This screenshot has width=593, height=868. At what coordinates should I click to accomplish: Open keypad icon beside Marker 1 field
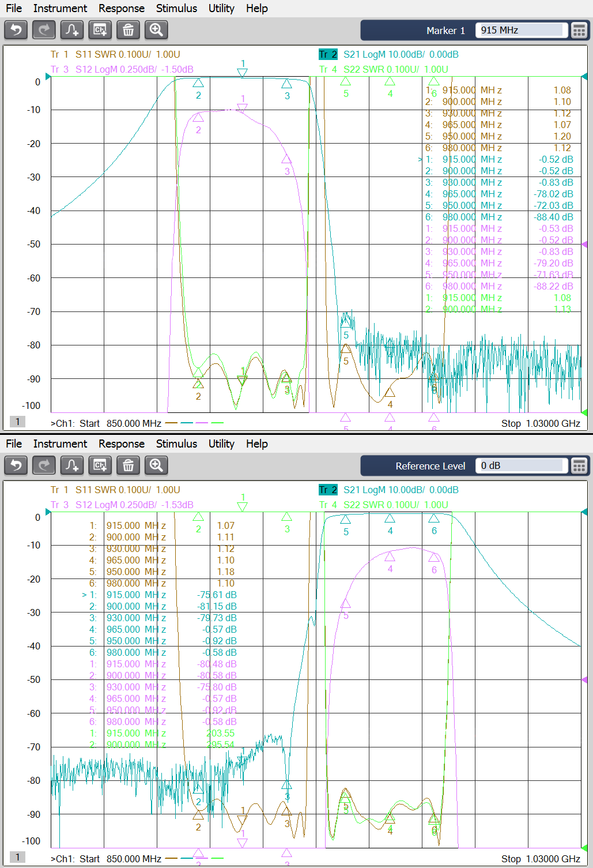pyautogui.click(x=579, y=31)
